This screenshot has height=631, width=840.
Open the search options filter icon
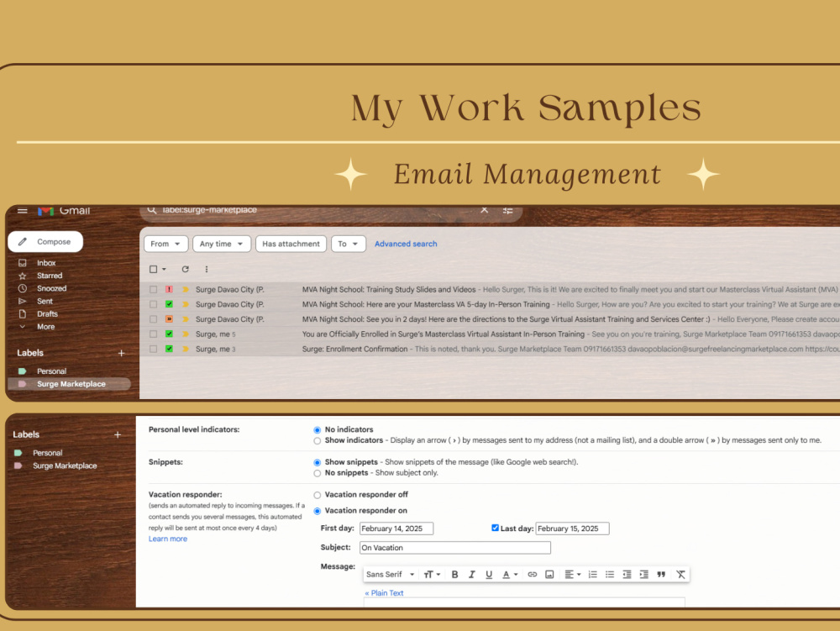508,211
